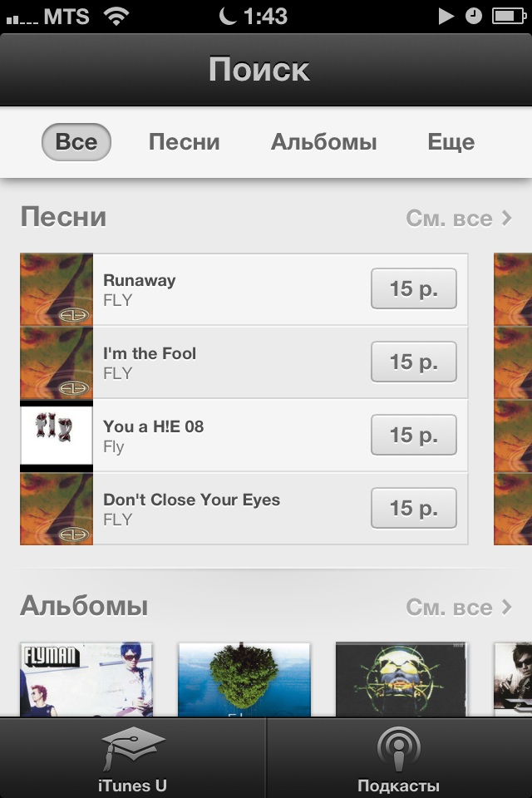Switch filter to Песни
The height and width of the screenshot is (798, 532).
click(x=185, y=142)
